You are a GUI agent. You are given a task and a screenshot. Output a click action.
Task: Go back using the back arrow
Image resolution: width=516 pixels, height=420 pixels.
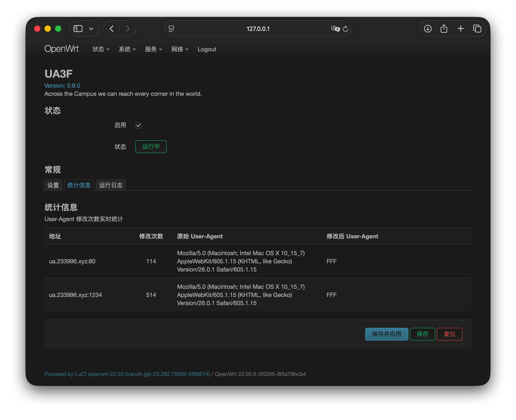112,29
